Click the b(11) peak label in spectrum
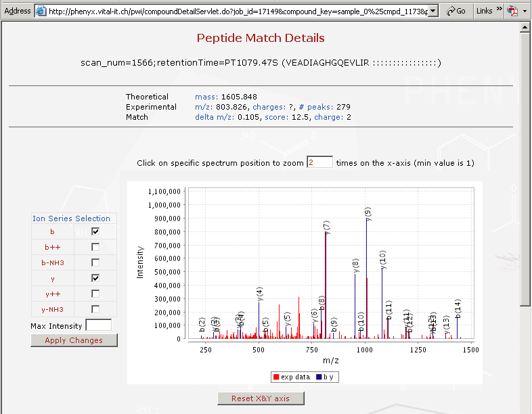Screen dimensions: 532x414 point(389,310)
